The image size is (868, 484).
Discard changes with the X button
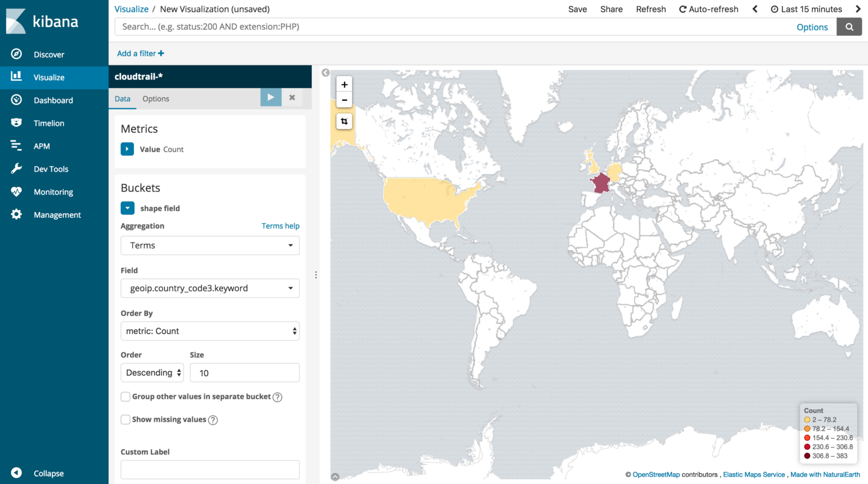(292, 98)
